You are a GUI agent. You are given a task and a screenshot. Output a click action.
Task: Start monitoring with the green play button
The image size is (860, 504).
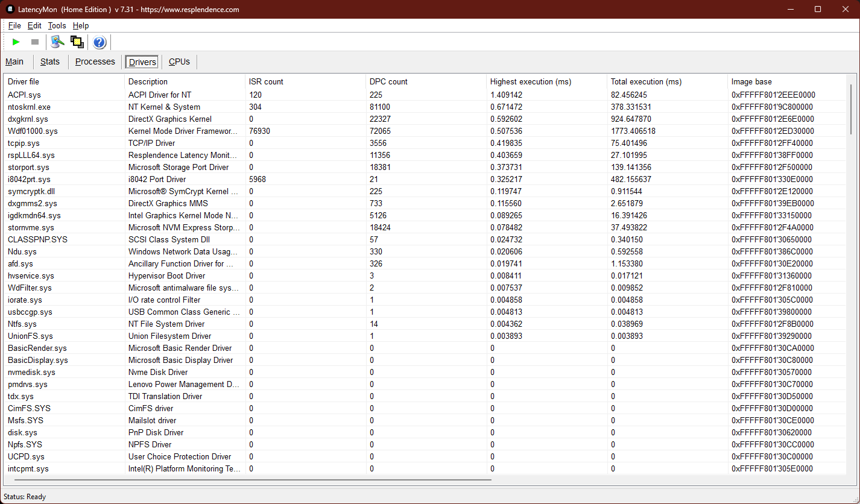point(16,42)
